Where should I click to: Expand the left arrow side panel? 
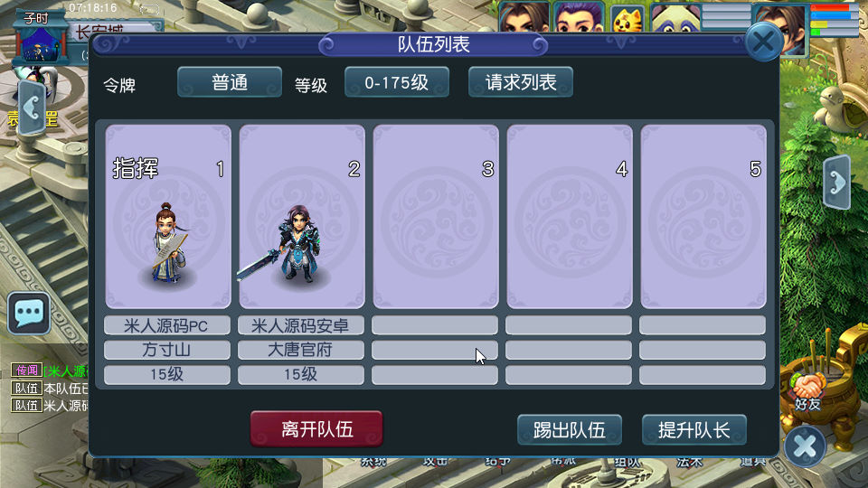coord(32,108)
